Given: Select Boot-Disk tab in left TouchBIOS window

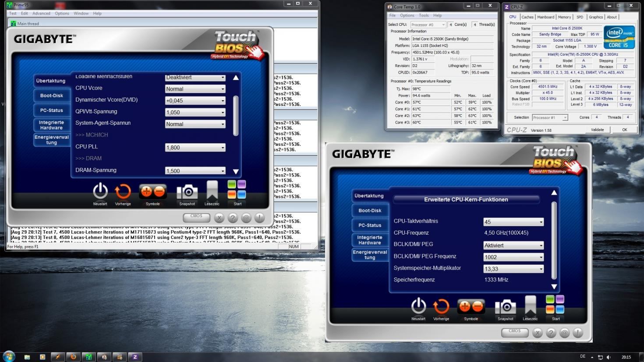Looking at the screenshot, I should point(52,95).
